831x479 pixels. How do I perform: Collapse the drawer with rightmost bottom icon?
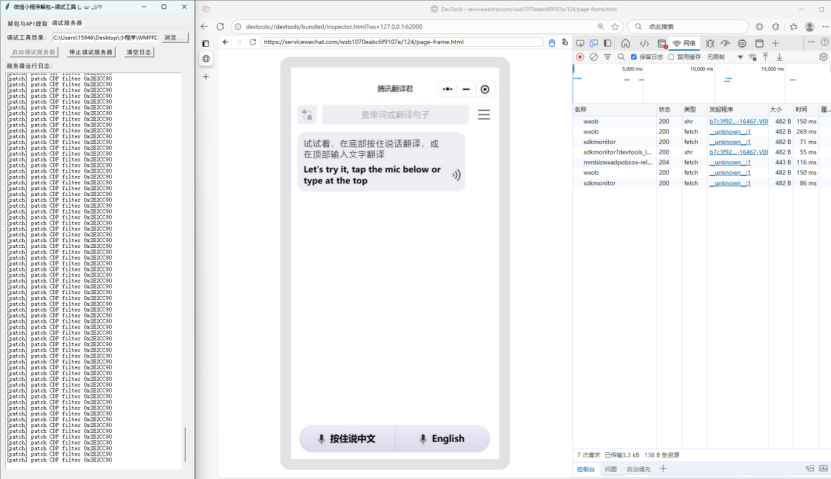(823, 468)
